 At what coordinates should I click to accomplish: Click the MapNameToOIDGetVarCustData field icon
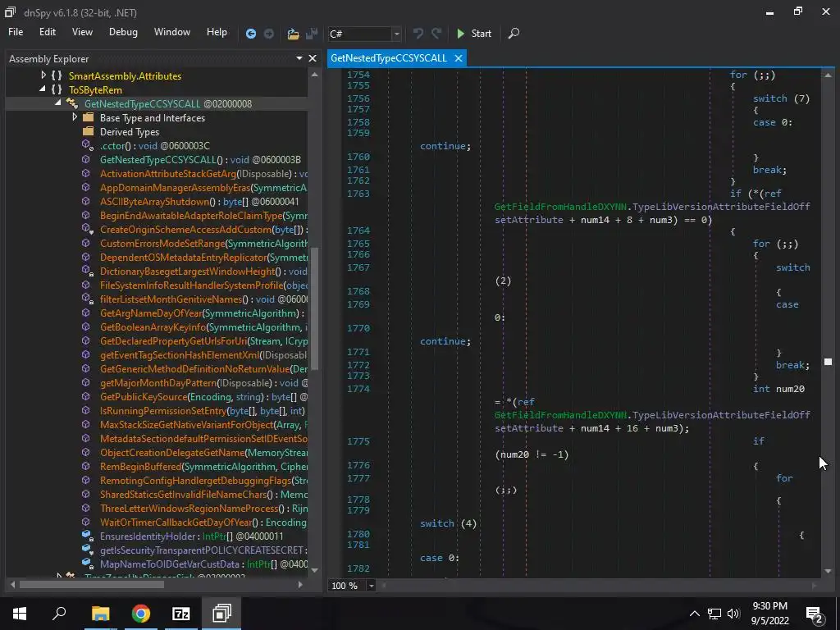(x=87, y=564)
